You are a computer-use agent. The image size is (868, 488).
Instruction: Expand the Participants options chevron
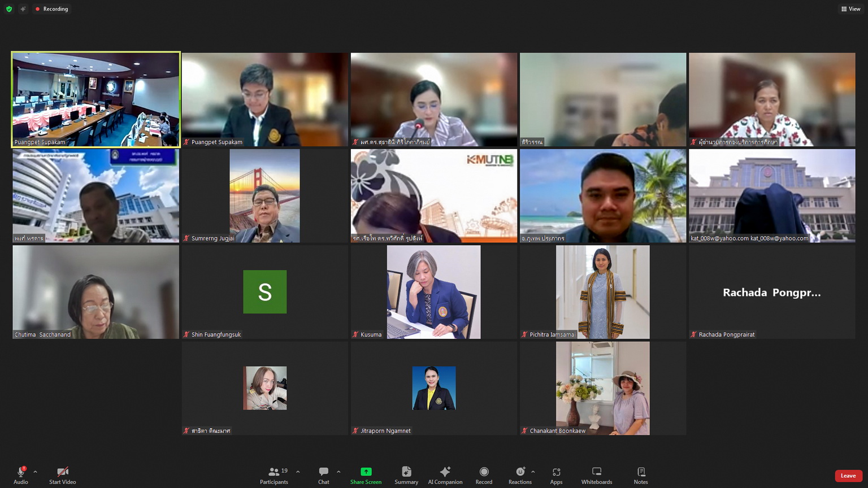point(298,472)
